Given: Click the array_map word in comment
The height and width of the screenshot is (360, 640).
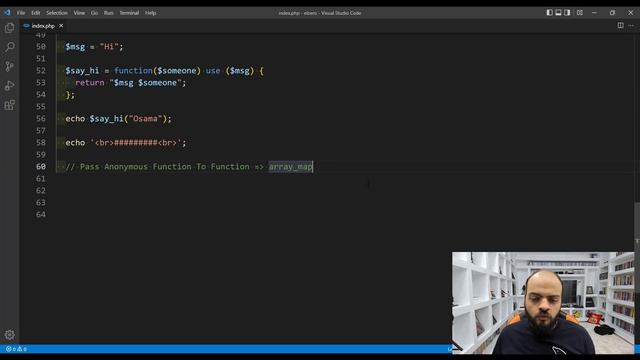Looking at the screenshot, I should (291, 167).
